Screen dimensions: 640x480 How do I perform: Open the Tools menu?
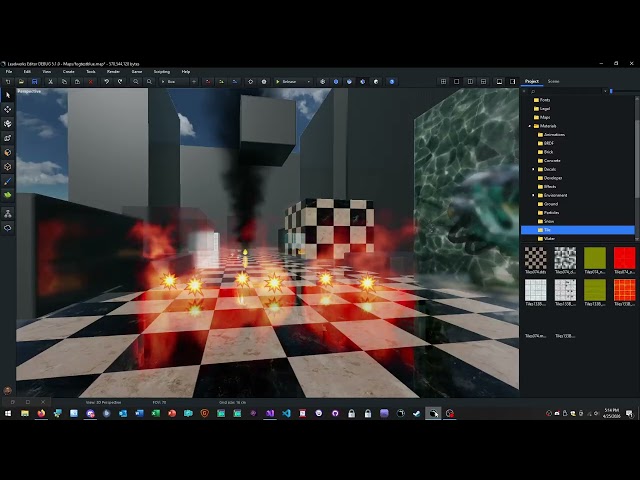91,72
